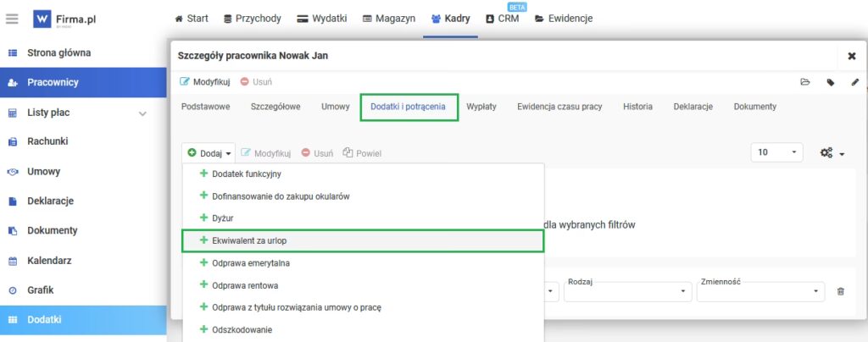Open folder icon in details header

tap(805, 82)
